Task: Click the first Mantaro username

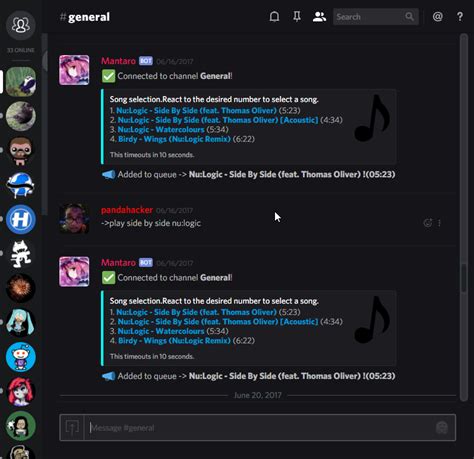Action: (x=118, y=61)
